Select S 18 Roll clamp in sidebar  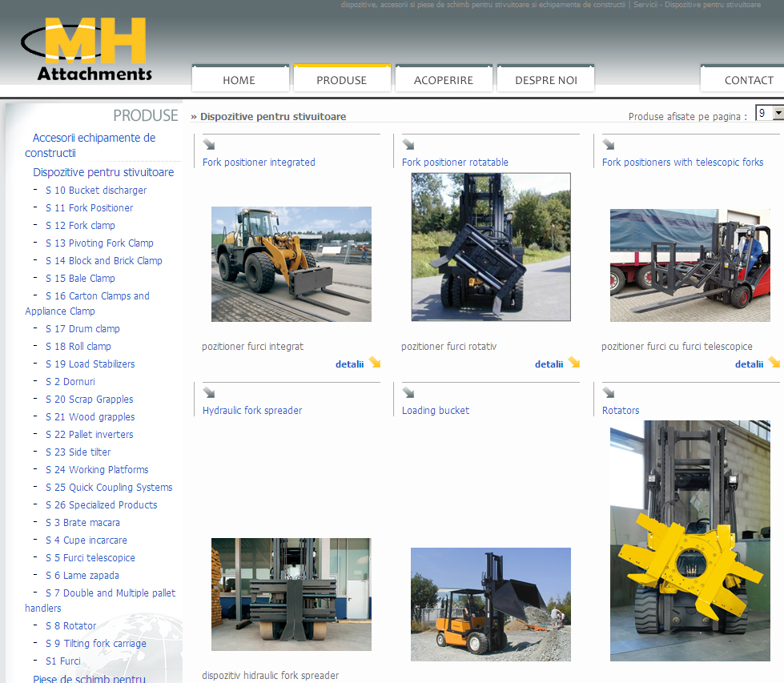(78, 347)
